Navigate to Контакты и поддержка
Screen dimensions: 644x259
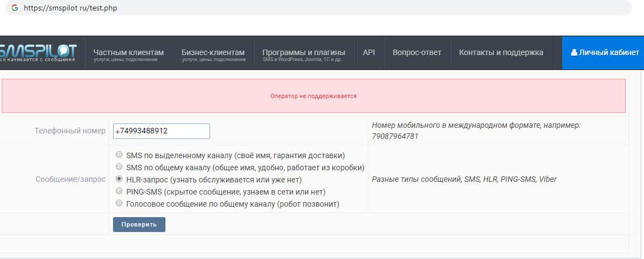[x=501, y=52]
